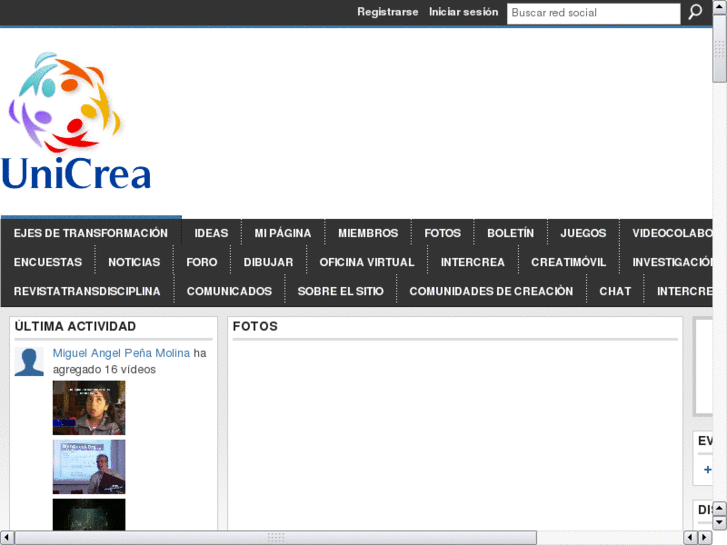
Task: Click the vertical page scrollbar thumb
Action: pyautogui.click(x=720, y=49)
